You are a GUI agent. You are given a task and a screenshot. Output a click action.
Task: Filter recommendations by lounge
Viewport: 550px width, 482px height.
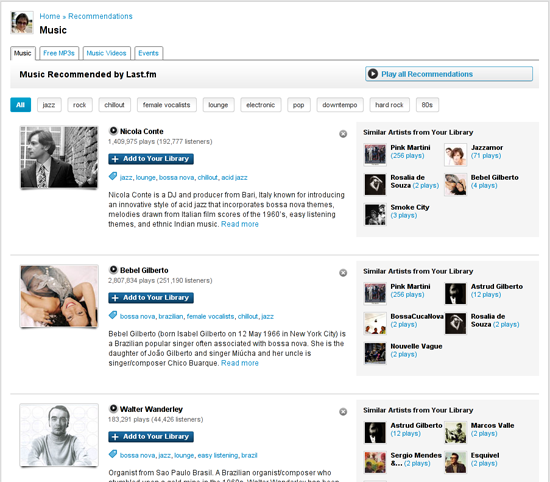point(218,105)
